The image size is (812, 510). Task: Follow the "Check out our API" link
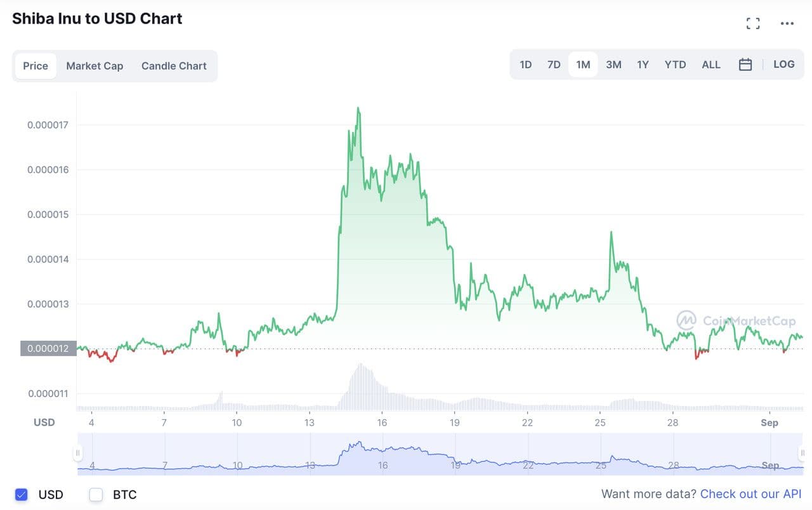[x=750, y=494]
